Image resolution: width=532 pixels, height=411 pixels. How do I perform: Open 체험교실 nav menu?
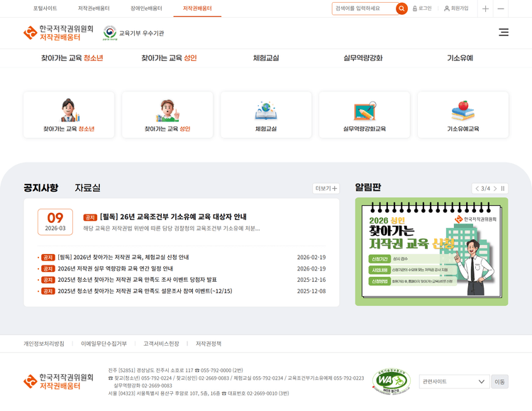(x=266, y=58)
